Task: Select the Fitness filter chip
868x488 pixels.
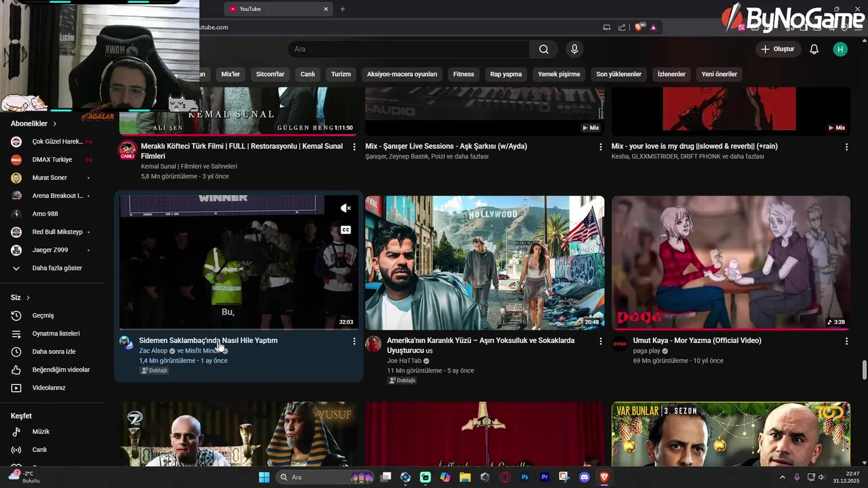Action: [x=464, y=74]
